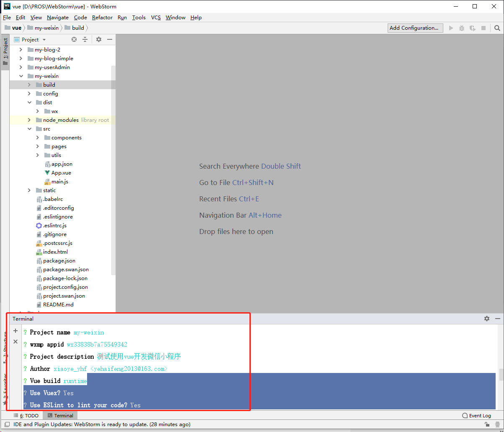Select the build folder row

(62, 85)
